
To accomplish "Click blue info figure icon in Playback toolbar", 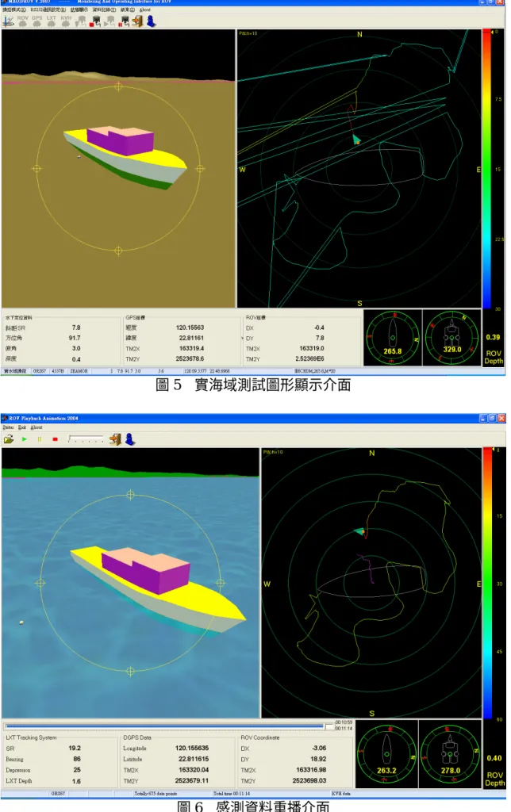I will coord(130,439).
